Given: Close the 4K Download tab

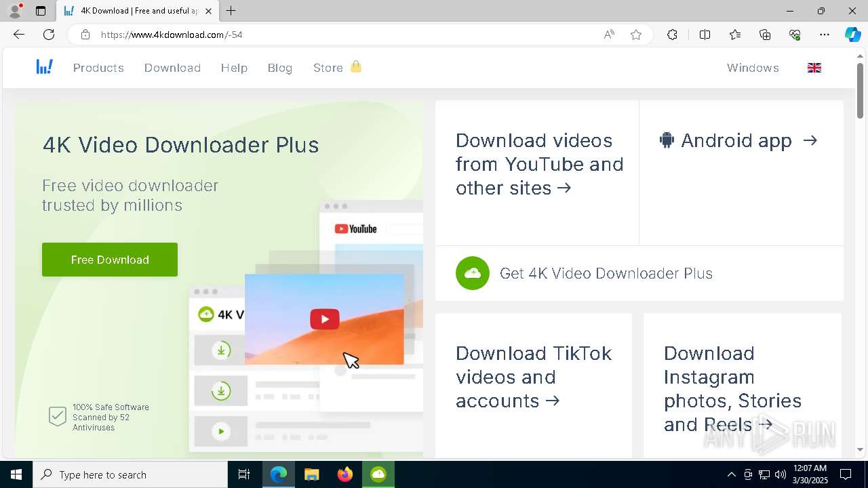Looking at the screenshot, I should coord(208,11).
